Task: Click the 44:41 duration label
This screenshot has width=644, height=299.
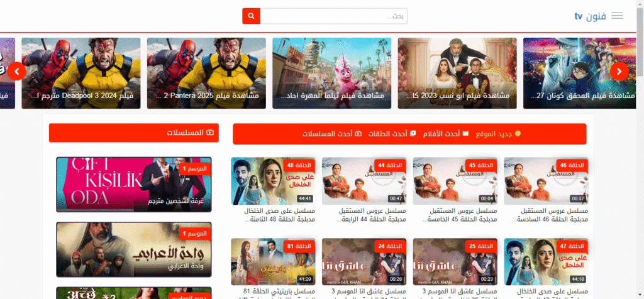Action: click(305, 198)
